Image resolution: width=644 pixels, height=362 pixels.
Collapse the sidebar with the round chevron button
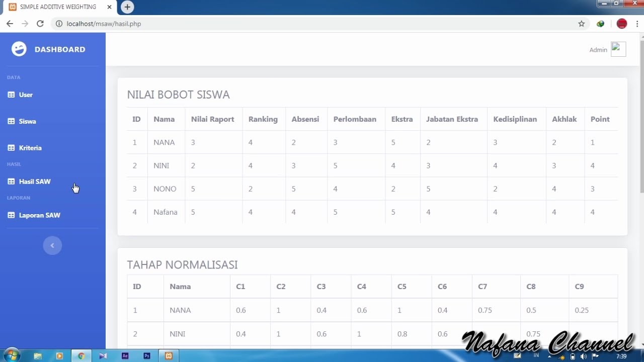52,245
